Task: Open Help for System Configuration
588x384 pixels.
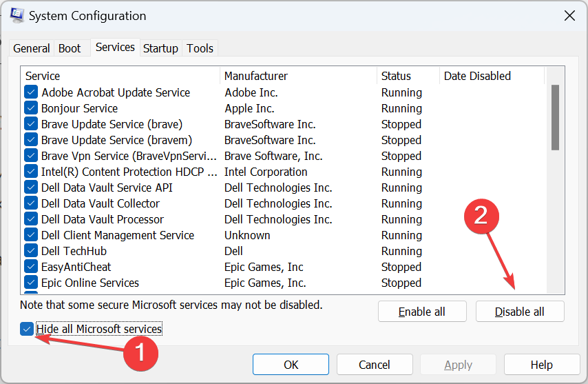Action: coord(542,365)
